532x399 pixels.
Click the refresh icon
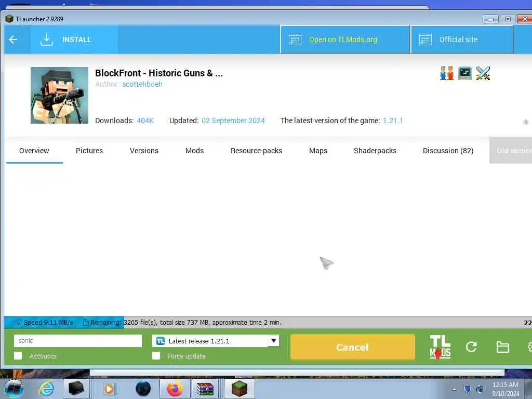[x=471, y=347]
